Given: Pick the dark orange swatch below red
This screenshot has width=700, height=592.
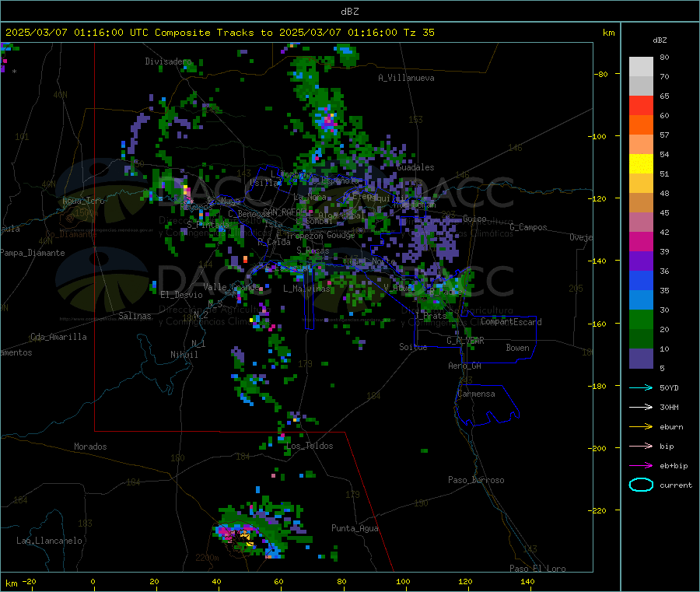Looking at the screenshot, I should [641, 125].
